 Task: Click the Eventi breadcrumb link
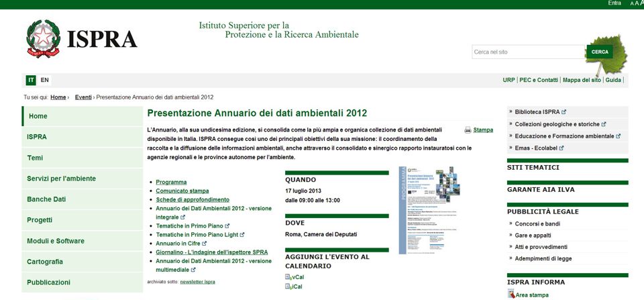coord(83,97)
